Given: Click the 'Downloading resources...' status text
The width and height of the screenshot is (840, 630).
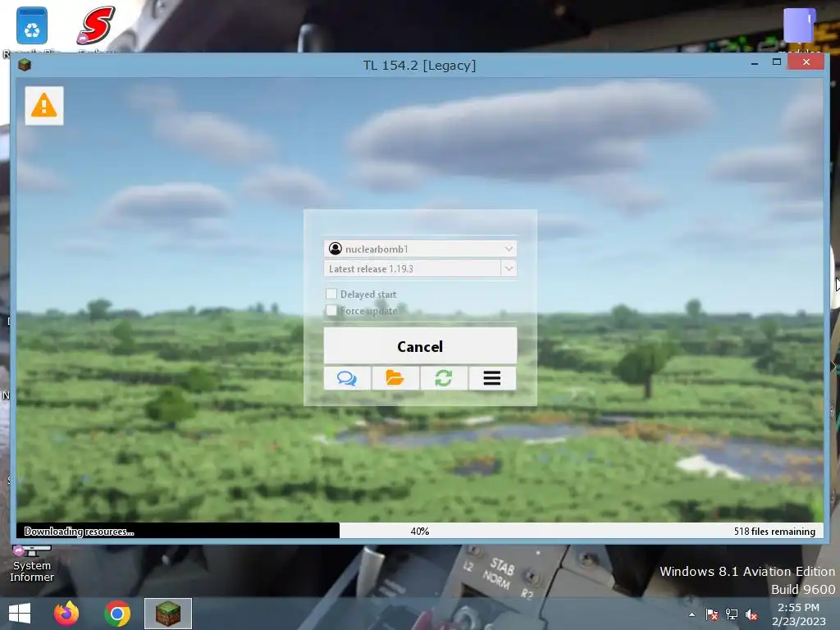Looking at the screenshot, I should coord(79,532).
